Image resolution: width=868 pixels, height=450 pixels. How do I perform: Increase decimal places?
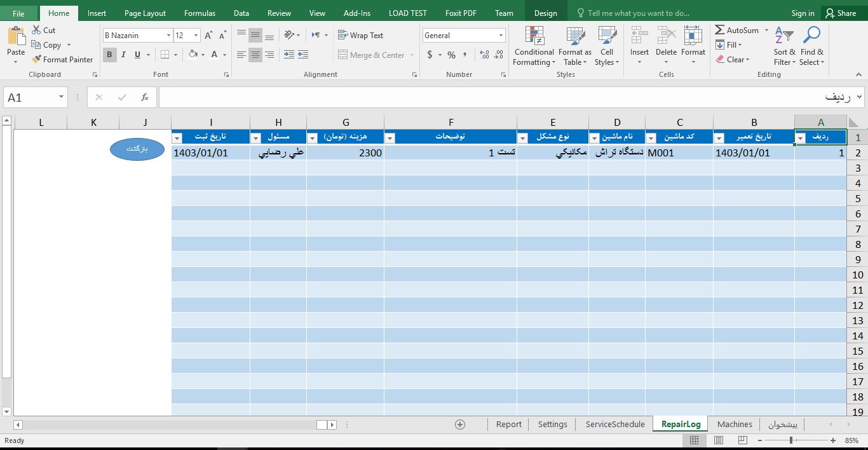coord(484,55)
